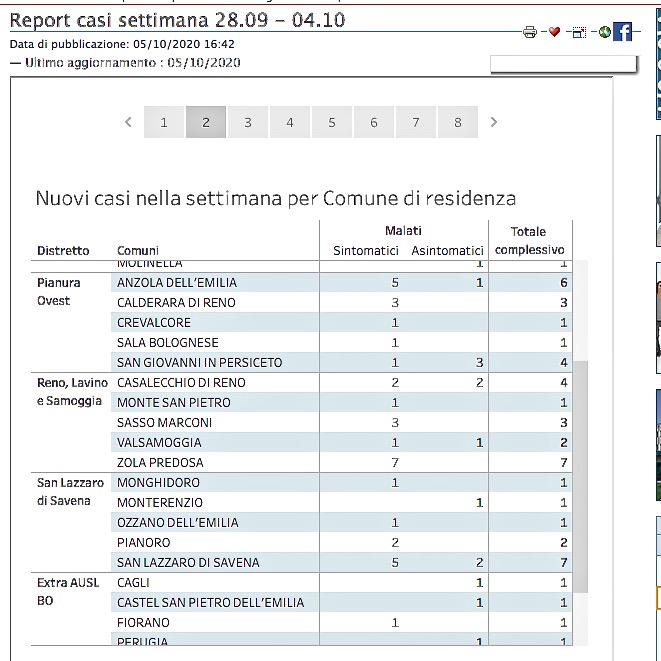Click Reno, Lavino e Samoggia district label
Image resolution: width=661 pixels, height=661 pixels.
click(x=72, y=392)
